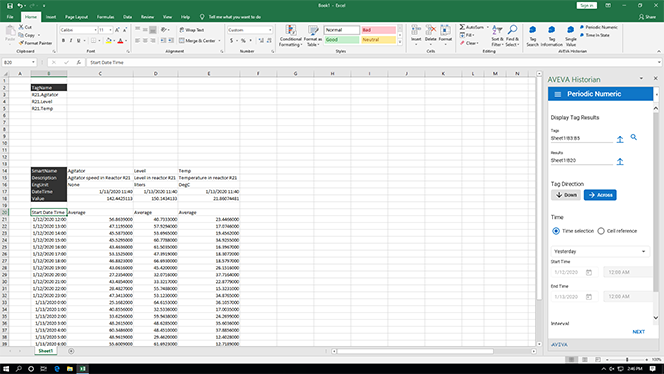Click Sort & Filter
This screenshot has height=374, width=664.
click(x=497, y=36)
